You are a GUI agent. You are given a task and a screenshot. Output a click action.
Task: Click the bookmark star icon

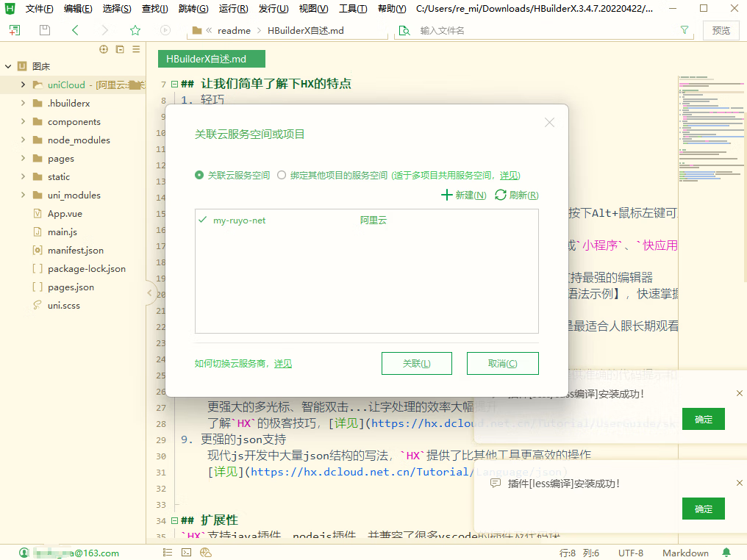(135, 30)
